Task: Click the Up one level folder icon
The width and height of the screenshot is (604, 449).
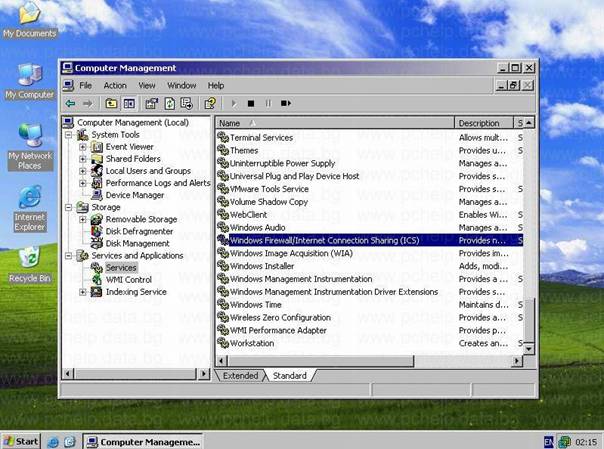Action: 111,103
